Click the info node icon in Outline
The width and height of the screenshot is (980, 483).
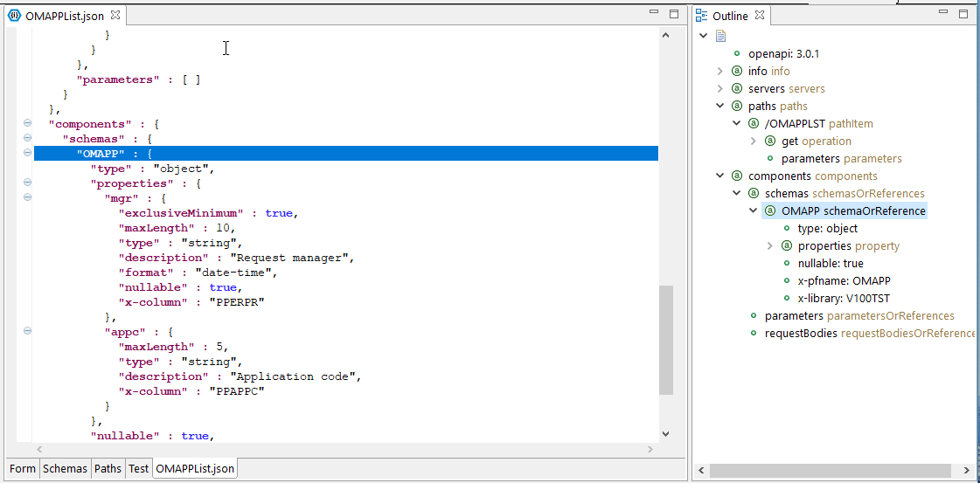pos(736,71)
